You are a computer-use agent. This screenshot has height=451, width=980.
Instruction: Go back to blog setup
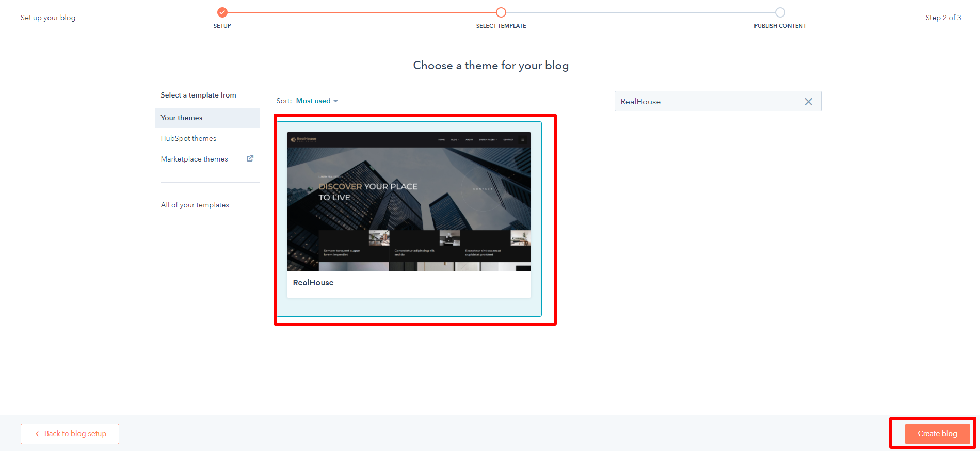point(70,434)
